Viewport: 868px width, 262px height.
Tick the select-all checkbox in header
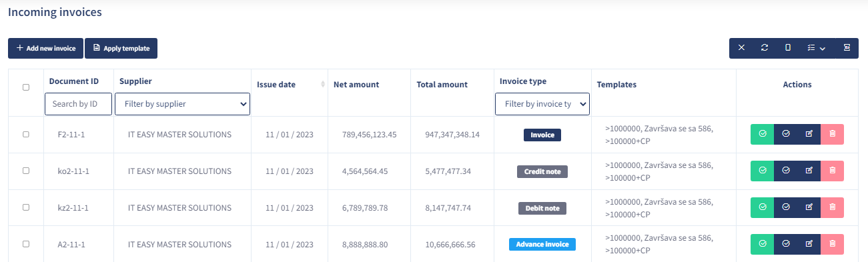(x=26, y=87)
